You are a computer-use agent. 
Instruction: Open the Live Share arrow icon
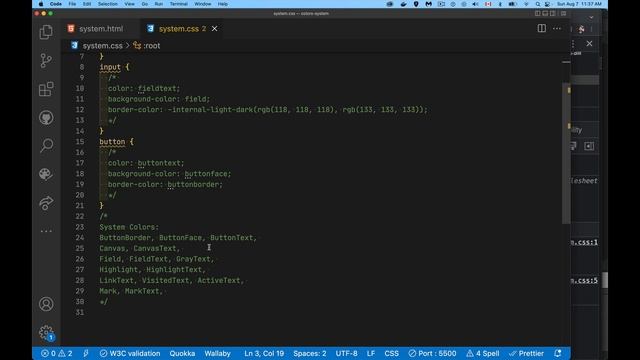coord(46,202)
